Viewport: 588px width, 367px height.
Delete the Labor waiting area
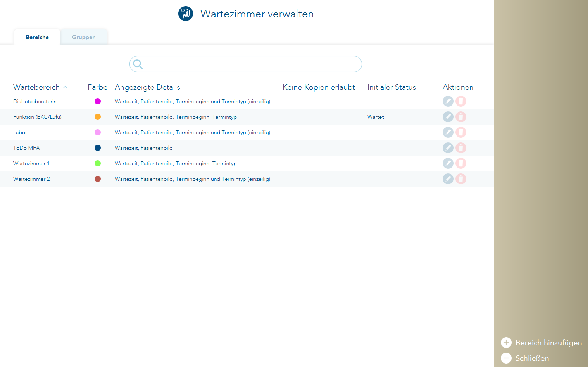tap(460, 132)
